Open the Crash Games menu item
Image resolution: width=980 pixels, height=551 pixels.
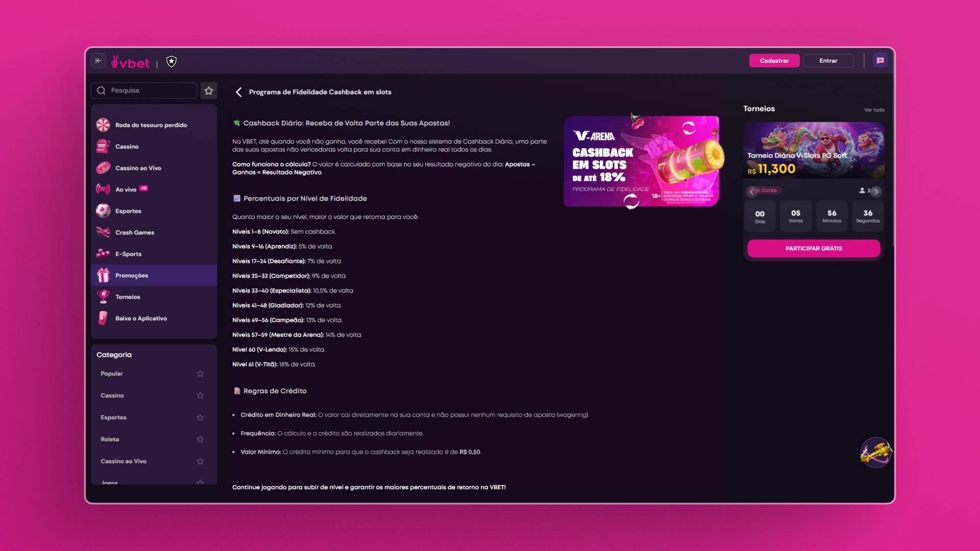click(x=154, y=232)
